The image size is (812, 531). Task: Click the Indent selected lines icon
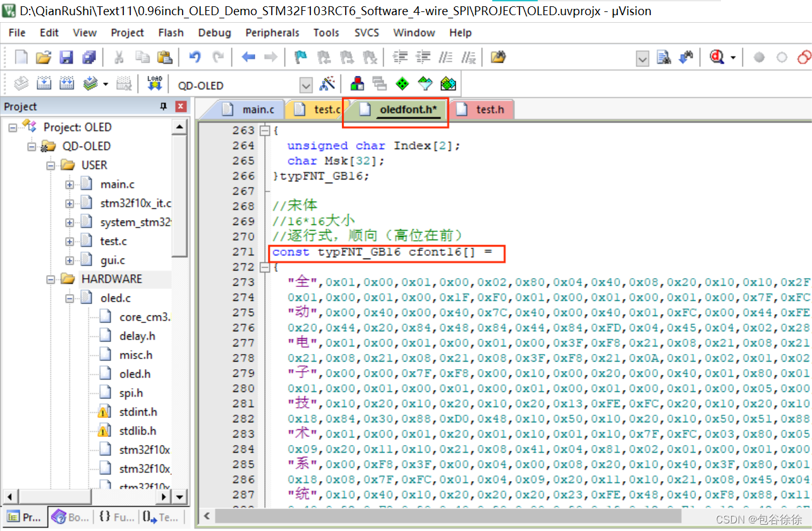pyautogui.click(x=400, y=58)
